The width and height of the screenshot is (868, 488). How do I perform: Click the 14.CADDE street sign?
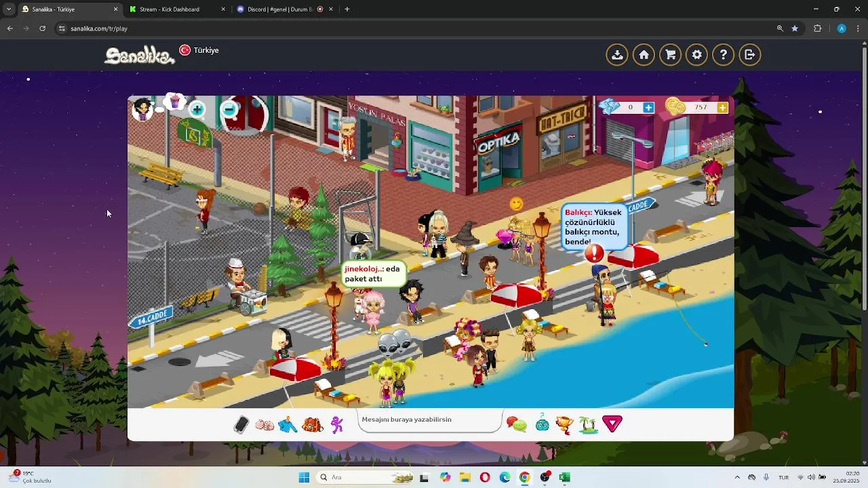tap(151, 317)
